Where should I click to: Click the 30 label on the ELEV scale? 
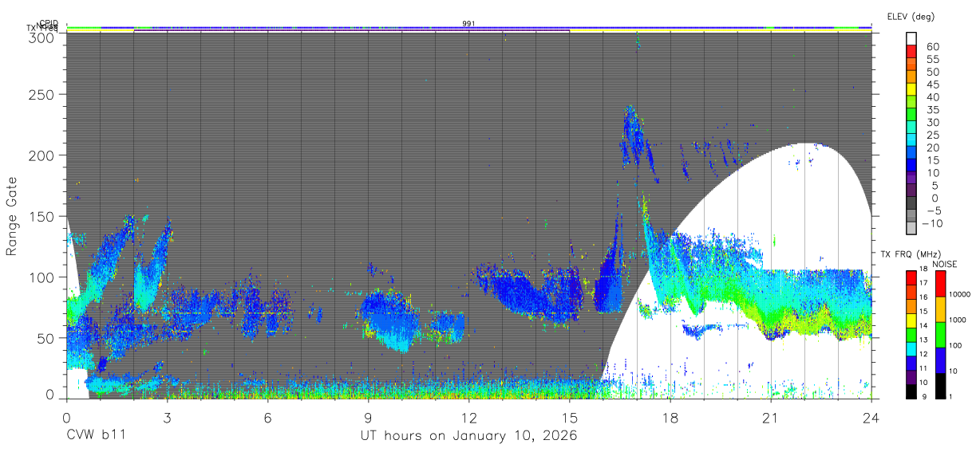[x=932, y=123]
